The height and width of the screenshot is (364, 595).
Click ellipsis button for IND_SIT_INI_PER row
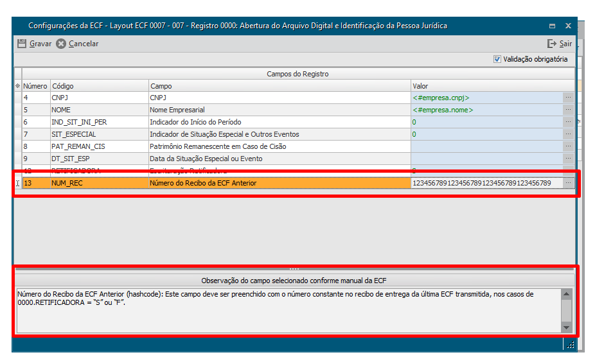point(568,122)
